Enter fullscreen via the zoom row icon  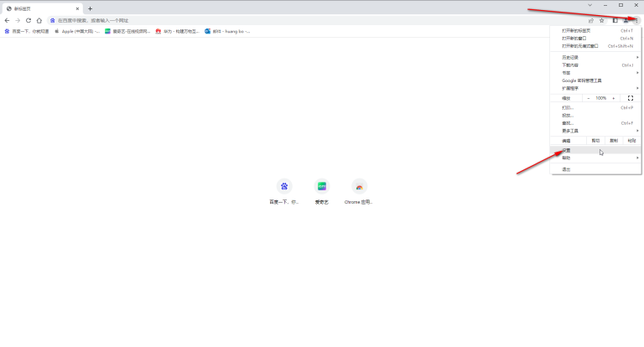631,98
